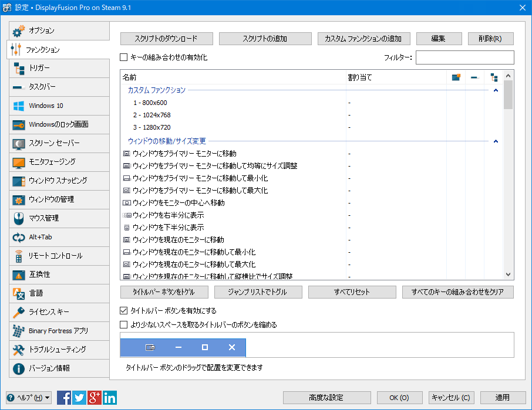
Task: Disable タイトルバー ボタンを有効にする
Action: click(x=123, y=311)
